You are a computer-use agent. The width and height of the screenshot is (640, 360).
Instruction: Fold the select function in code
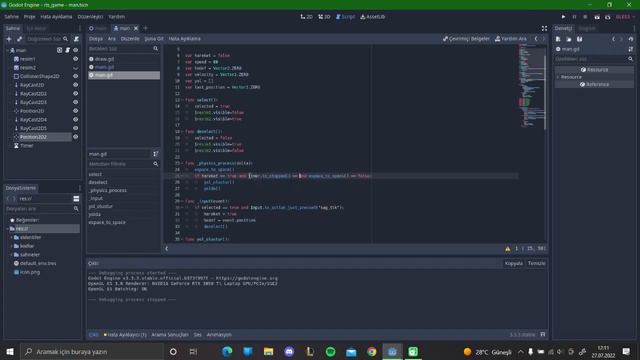182,100
